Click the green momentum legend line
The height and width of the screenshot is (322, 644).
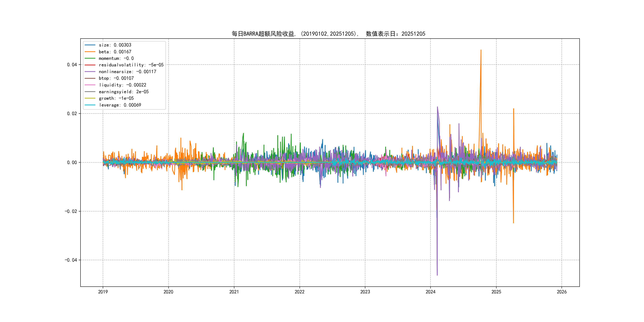pos(90,58)
